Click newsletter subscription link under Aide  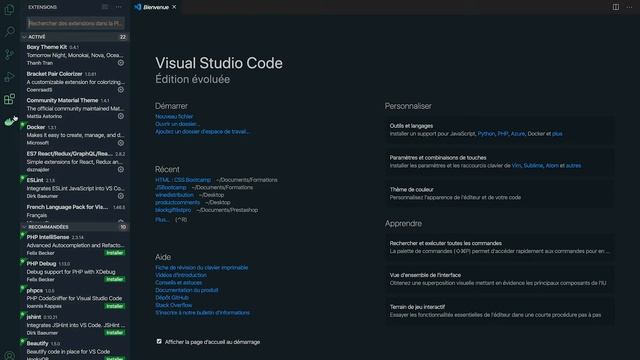(202, 313)
